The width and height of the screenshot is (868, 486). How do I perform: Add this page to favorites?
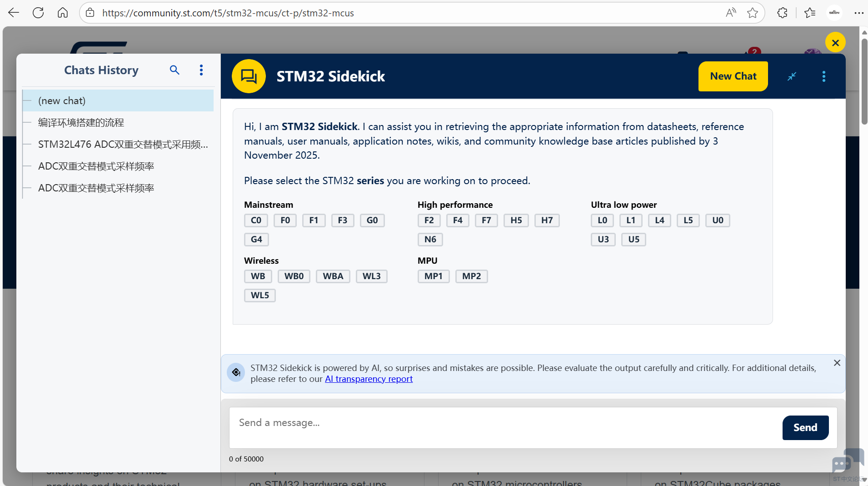[x=753, y=13]
